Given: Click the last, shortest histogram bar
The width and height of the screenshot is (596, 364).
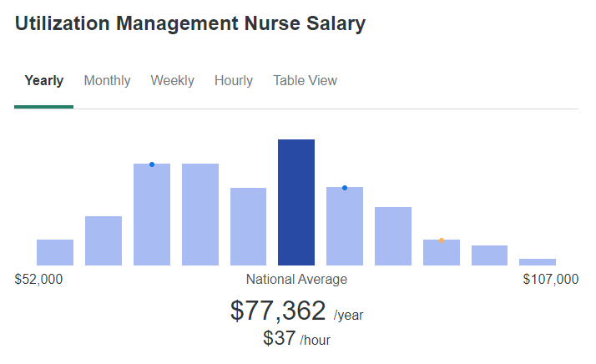Looking at the screenshot, I should click(538, 262).
